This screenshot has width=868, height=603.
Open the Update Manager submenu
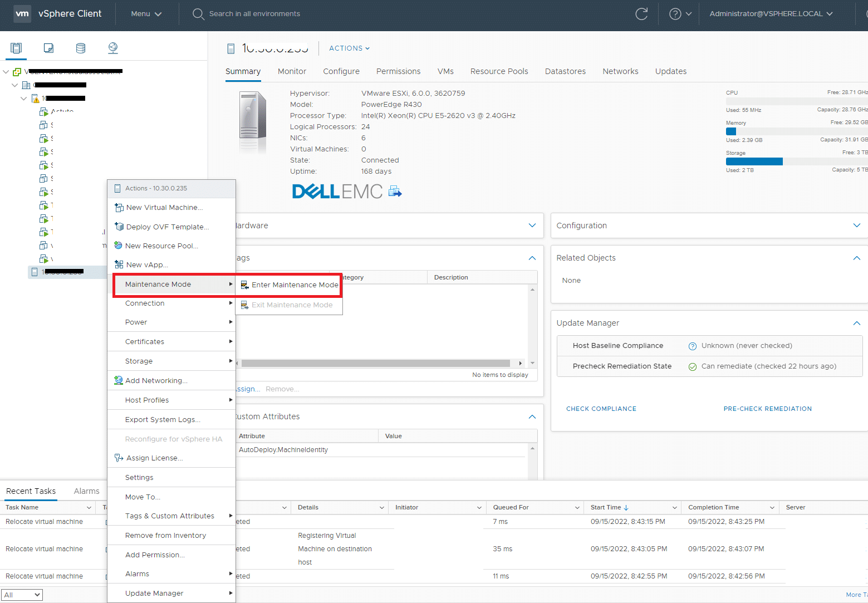pyautogui.click(x=171, y=594)
